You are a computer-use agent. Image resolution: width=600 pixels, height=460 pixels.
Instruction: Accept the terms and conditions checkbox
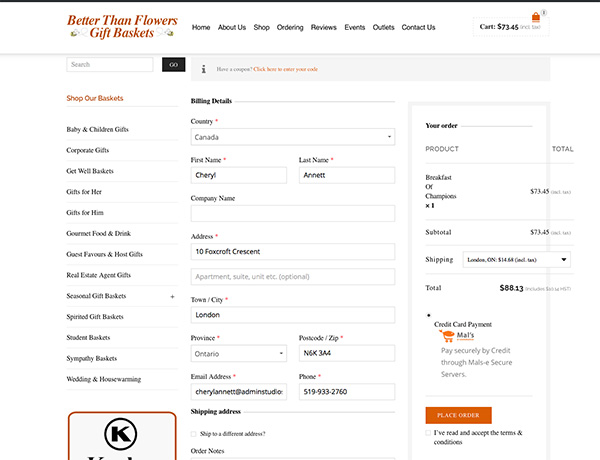pyautogui.click(x=428, y=433)
